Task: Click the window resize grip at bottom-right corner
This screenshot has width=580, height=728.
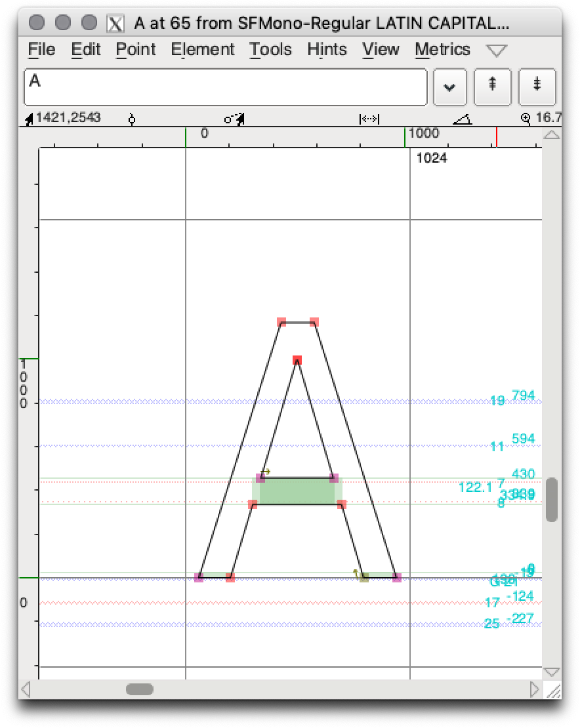Action: (553, 690)
